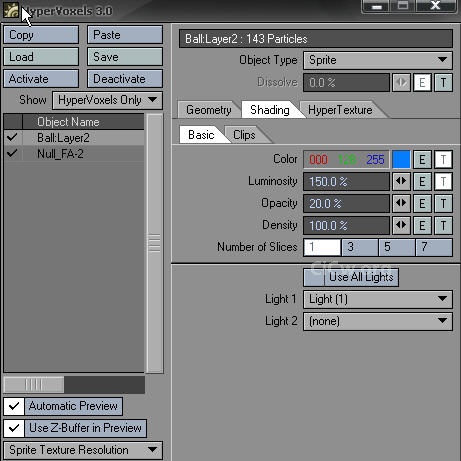Toggle Automatic Preview checkbox
Viewport: 461px width, 461px height.
coord(14,406)
